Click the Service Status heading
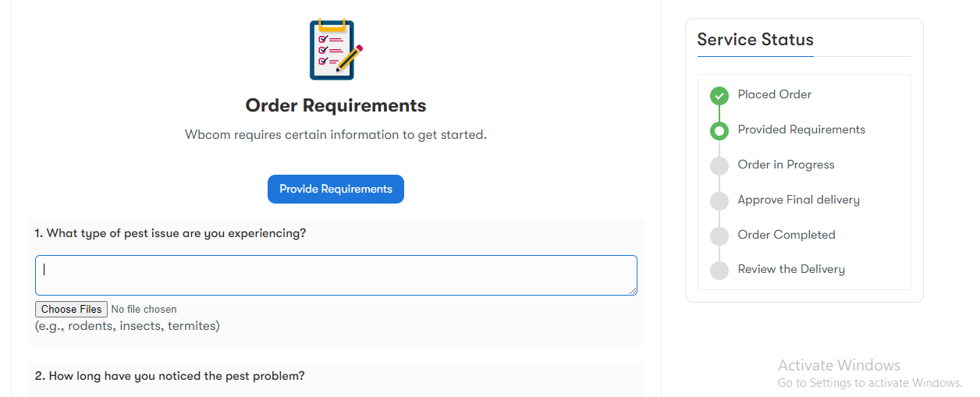This screenshot has width=980, height=397. 755,40
